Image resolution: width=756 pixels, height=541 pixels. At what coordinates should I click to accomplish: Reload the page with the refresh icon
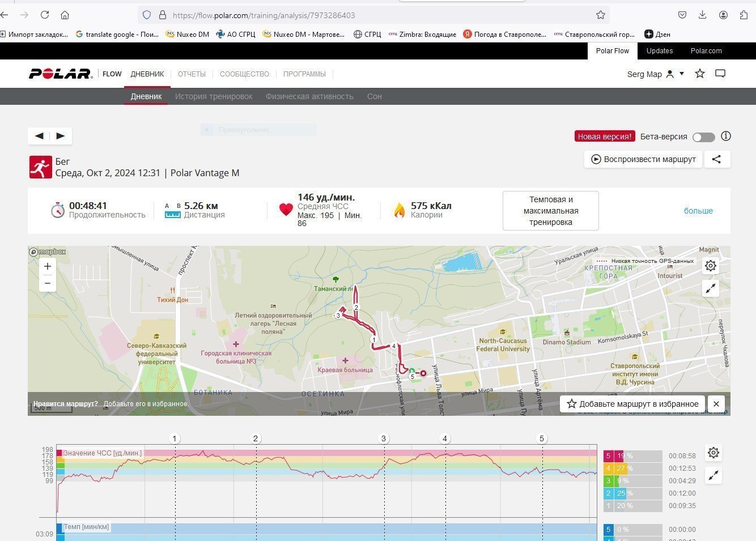pyautogui.click(x=45, y=15)
